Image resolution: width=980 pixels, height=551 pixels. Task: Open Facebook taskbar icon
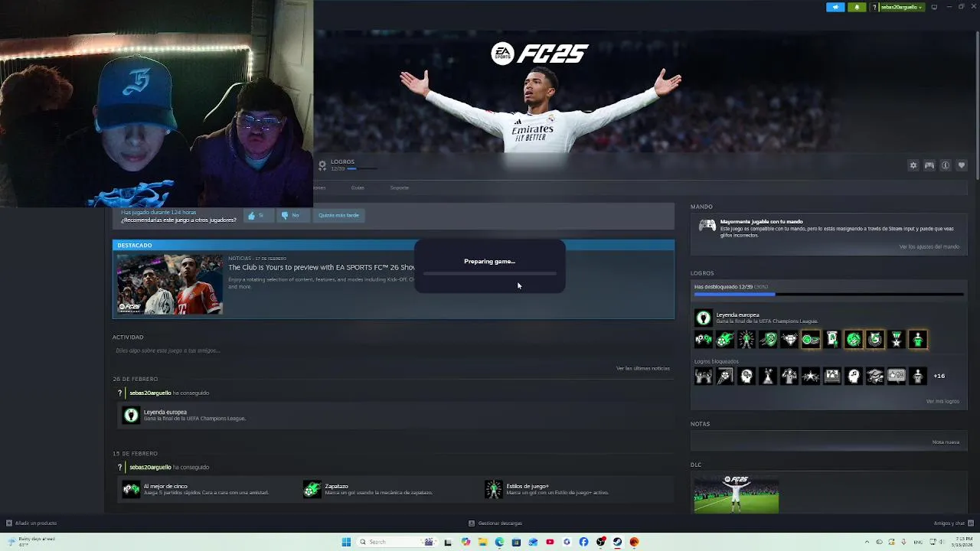[583, 542]
